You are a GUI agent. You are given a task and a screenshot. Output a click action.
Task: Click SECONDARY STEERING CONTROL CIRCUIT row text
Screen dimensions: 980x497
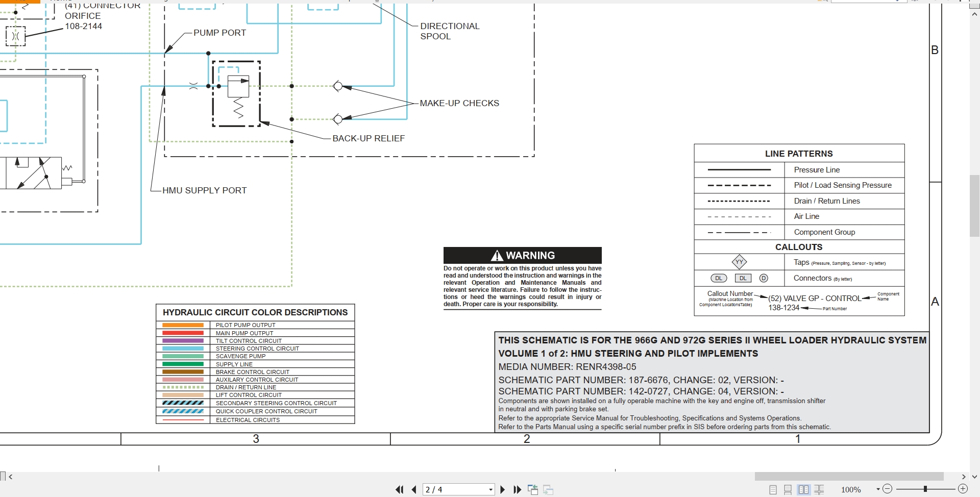(x=276, y=403)
